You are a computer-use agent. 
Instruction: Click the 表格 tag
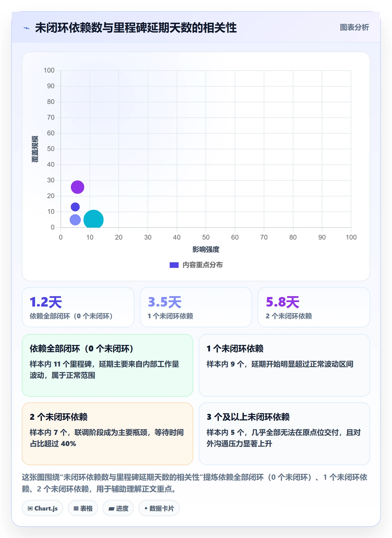(x=83, y=508)
